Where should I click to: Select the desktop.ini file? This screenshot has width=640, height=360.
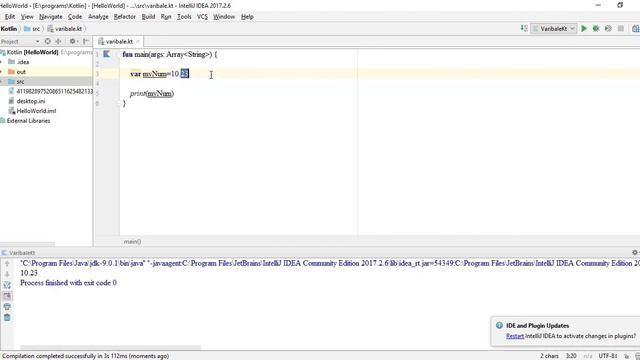point(31,101)
